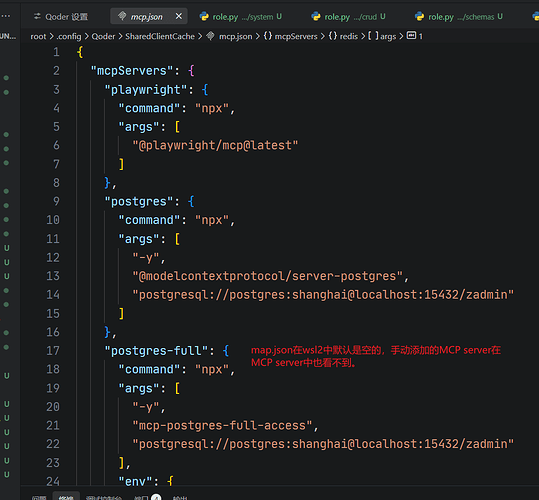Click line number 17 in the gutter
The height and width of the screenshot is (500, 539).
coord(53,351)
